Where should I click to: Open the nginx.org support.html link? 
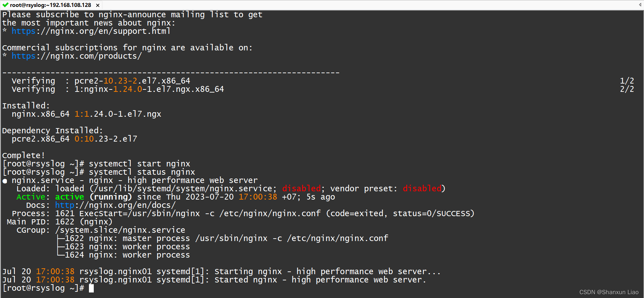tap(91, 31)
